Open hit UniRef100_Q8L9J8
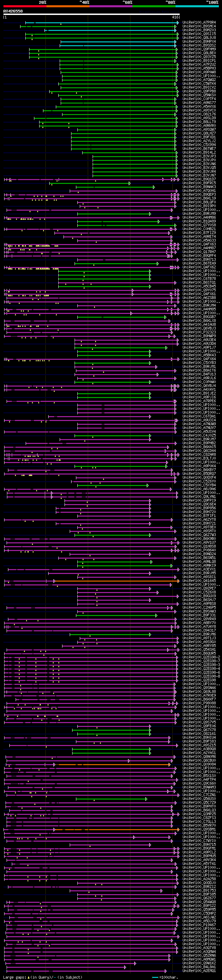 199,38
